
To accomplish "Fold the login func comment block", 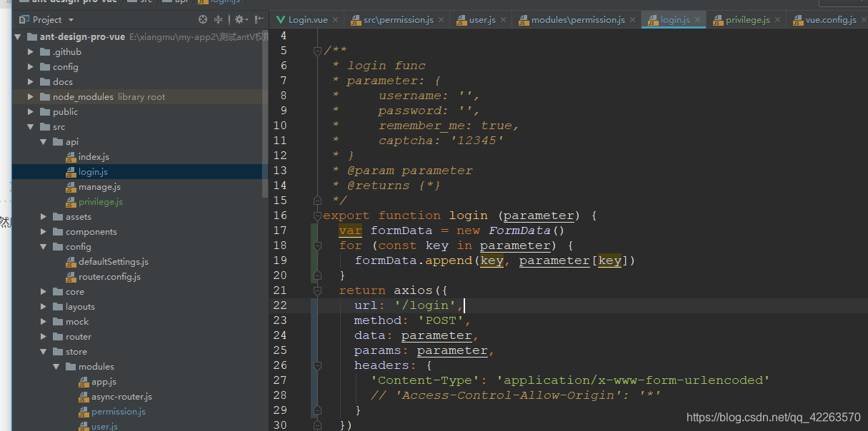I will 317,51.
